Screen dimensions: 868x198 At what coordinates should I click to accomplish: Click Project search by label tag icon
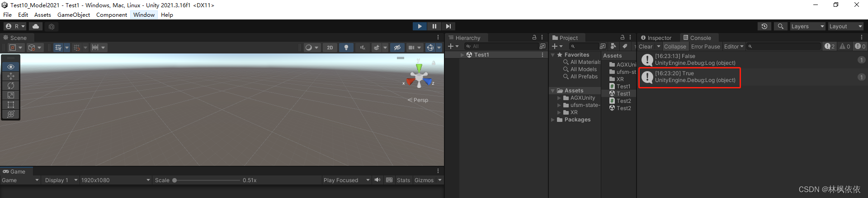625,46
